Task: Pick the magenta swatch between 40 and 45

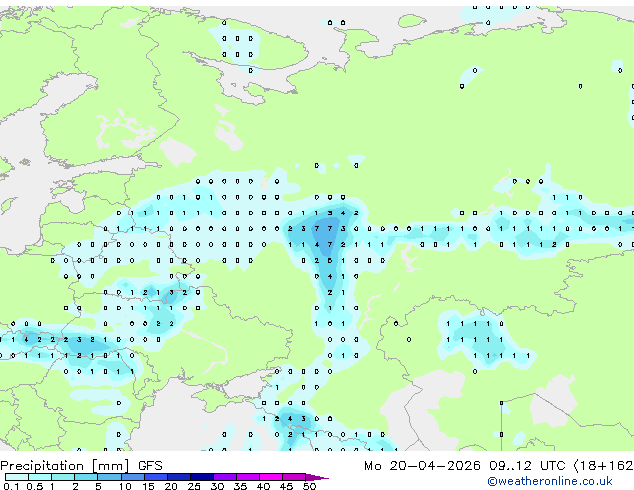Action: 271,477
